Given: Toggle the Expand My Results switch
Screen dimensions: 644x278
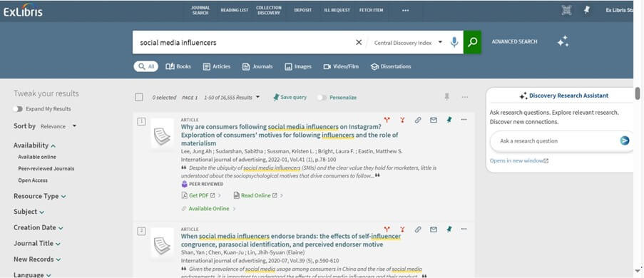Looking at the screenshot, I should click(x=18, y=109).
